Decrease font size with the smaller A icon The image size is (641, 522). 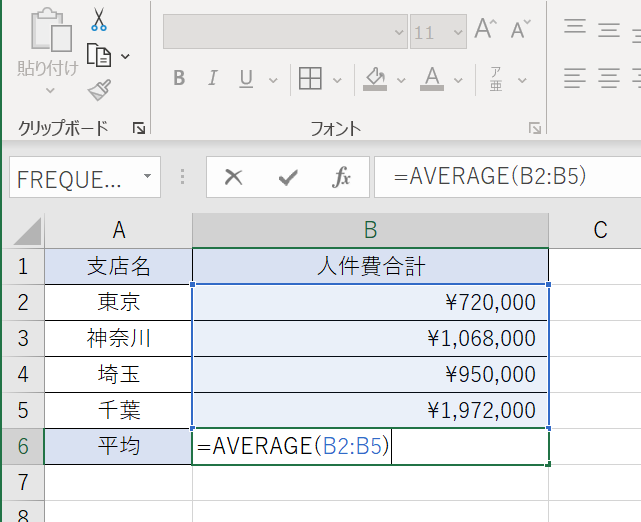point(520,30)
